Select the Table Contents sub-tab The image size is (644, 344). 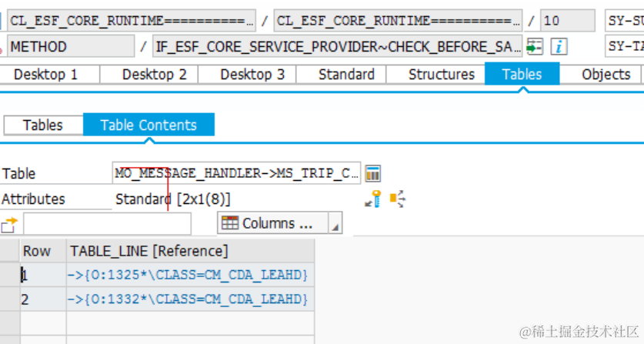pyautogui.click(x=148, y=125)
